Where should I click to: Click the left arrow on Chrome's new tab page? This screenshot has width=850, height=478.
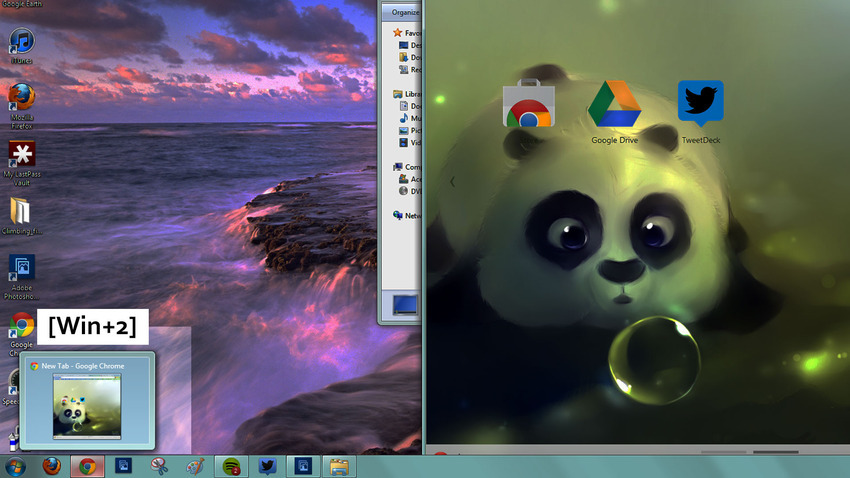click(x=453, y=182)
